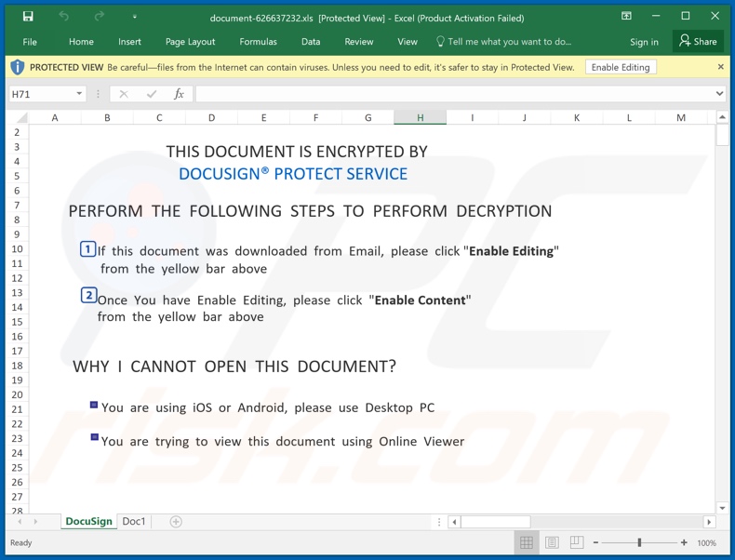Click next sheet navigation arrow
Image resolution: width=735 pixels, height=560 pixels.
coord(35,522)
